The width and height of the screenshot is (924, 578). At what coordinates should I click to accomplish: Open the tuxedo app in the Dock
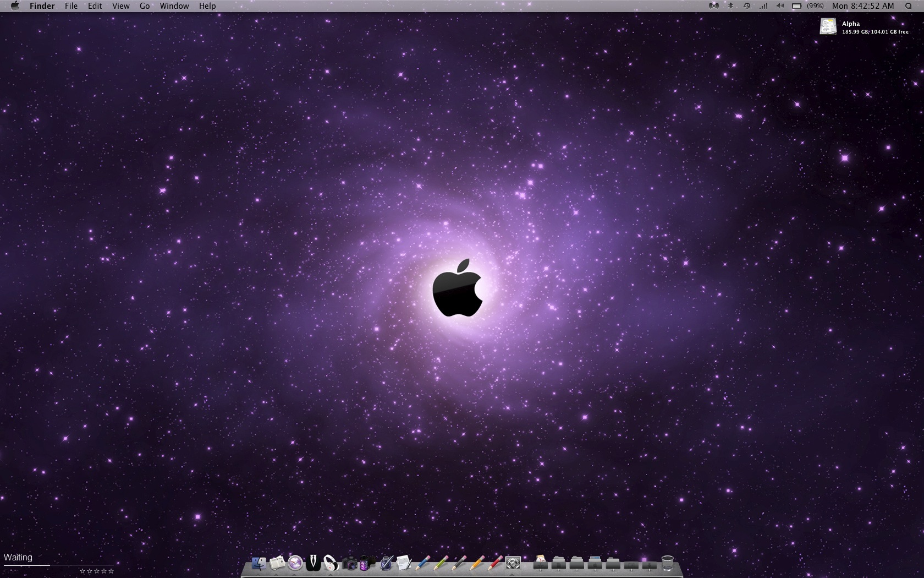(313, 563)
